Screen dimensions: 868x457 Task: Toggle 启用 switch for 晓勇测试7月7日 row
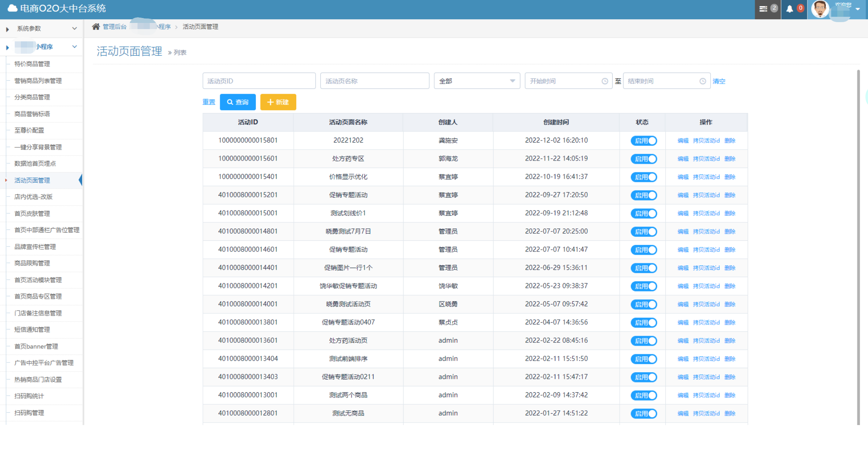644,232
